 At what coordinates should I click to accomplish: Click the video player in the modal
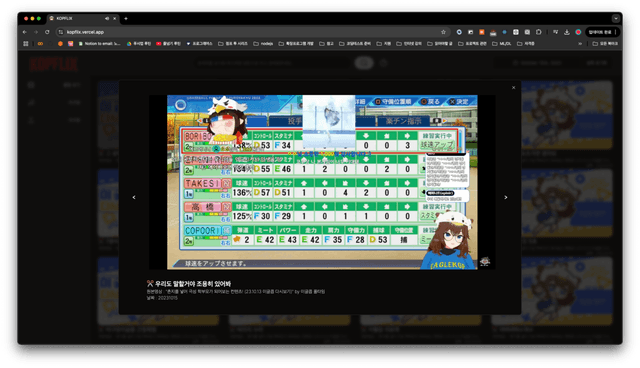322,182
